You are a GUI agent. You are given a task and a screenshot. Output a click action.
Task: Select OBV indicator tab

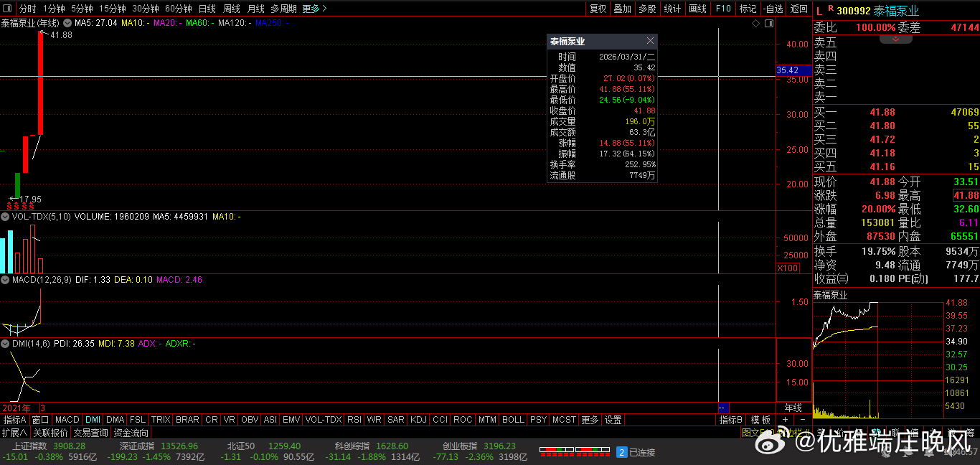250,420
